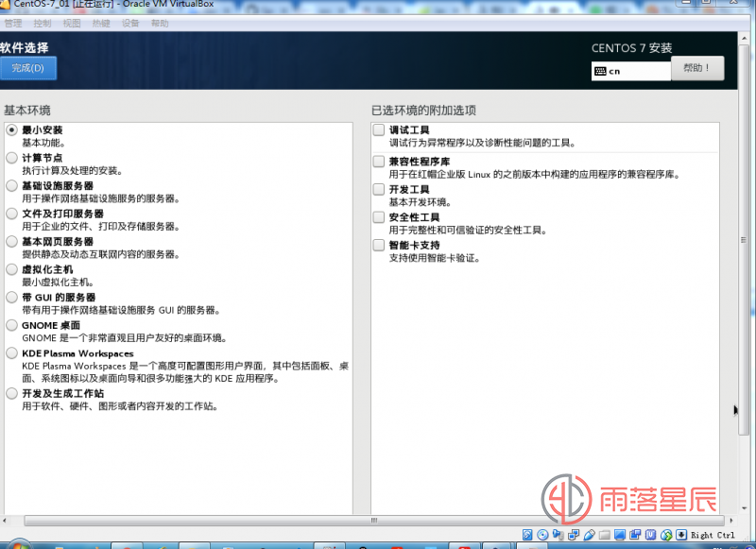Click the 帮助！ button in the installer header
This screenshot has width=756, height=549.
coord(697,68)
